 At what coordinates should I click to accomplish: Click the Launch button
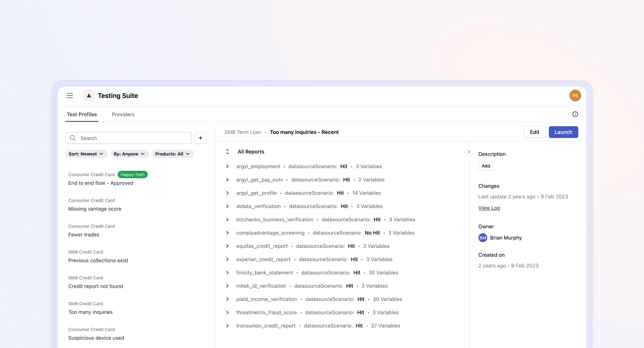point(563,132)
